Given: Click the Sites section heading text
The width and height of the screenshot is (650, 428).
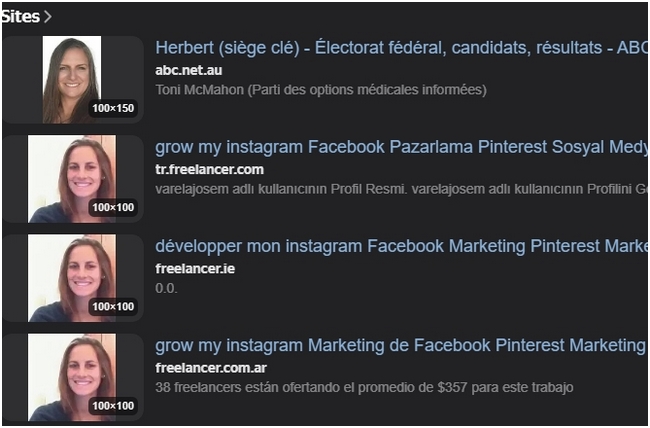Looking at the screenshot, I should (20, 17).
